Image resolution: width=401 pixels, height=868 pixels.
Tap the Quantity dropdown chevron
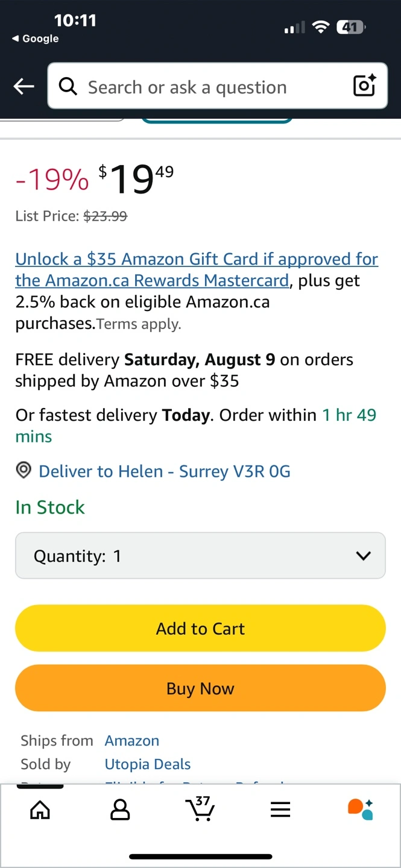tap(363, 556)
